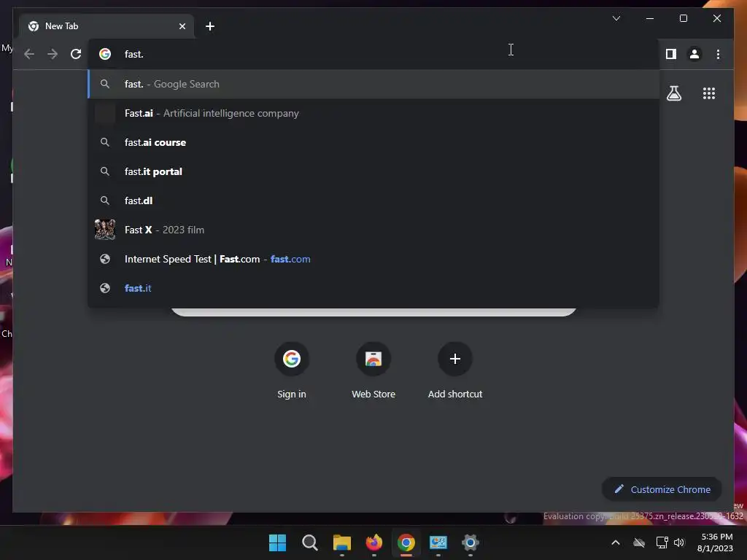Viewport: 747px width, 560px height.
Task: Select 'fast. - Google Search' suggestion
Action: pos(373,85)
